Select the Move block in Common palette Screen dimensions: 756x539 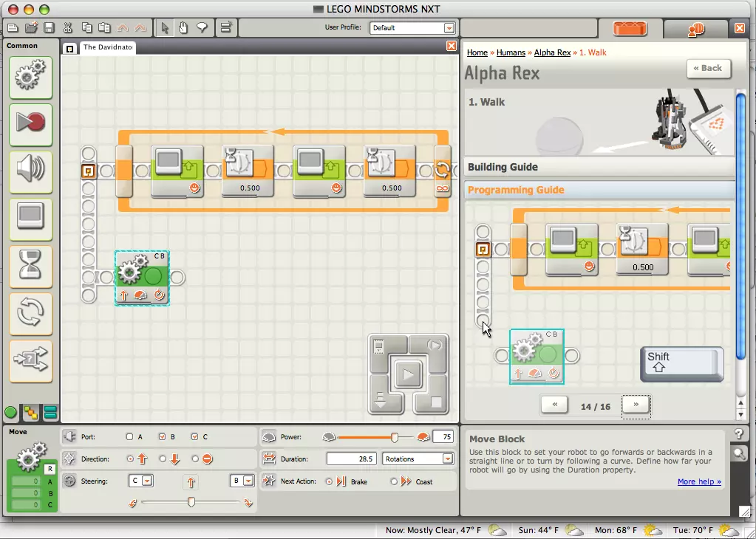[x=30, y=78]
